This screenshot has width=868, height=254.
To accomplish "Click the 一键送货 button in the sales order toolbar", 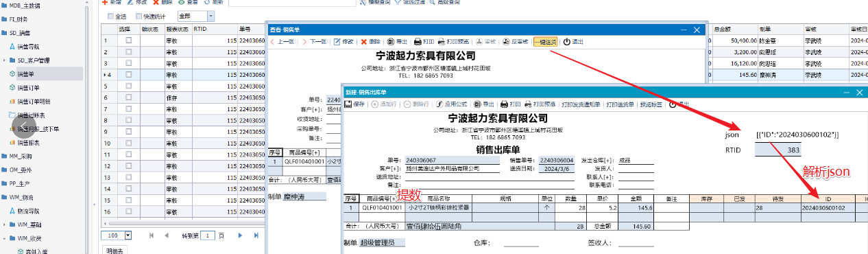I will coord(546,42).
